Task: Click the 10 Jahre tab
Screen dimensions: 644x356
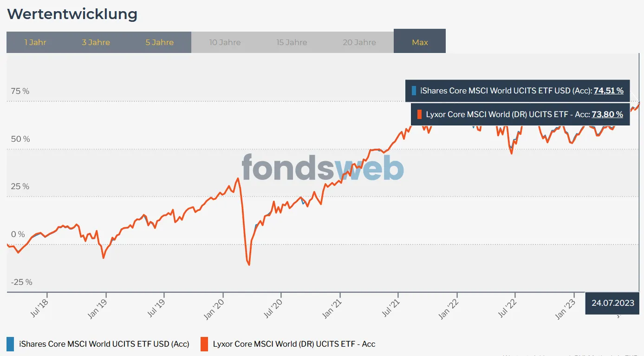Action: (225, 42)
